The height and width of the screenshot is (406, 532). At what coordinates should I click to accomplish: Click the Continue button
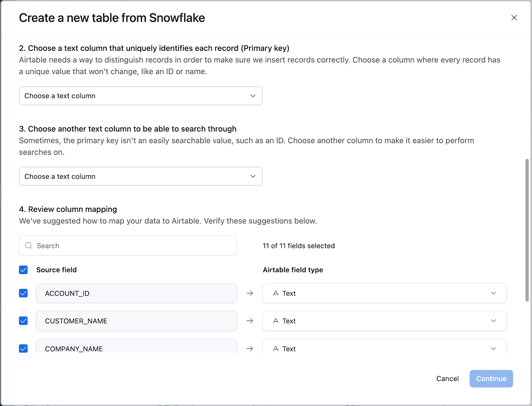pyautogui.click(x=491, y=378)
